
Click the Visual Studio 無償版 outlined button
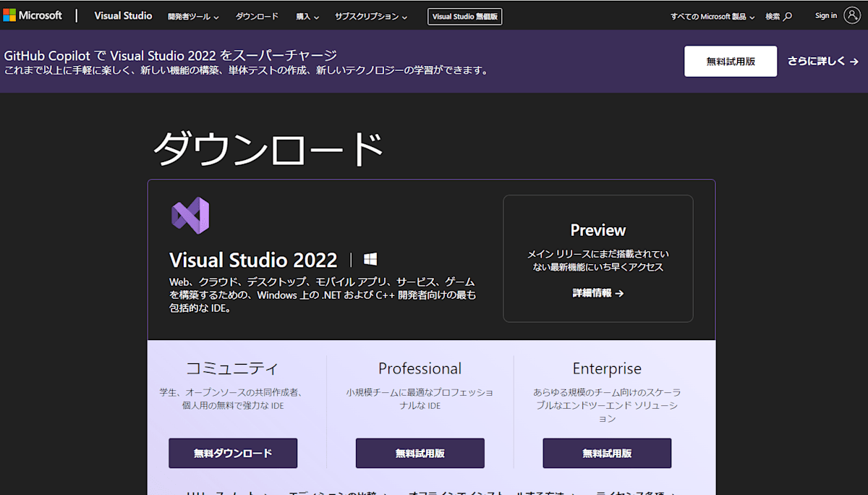click(x=464, y=15)
